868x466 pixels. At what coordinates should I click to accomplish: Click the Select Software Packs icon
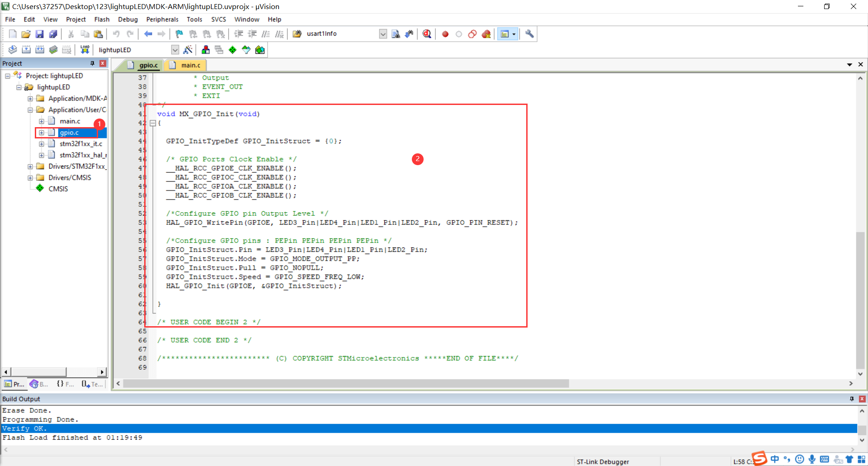[x=246, y=50]
